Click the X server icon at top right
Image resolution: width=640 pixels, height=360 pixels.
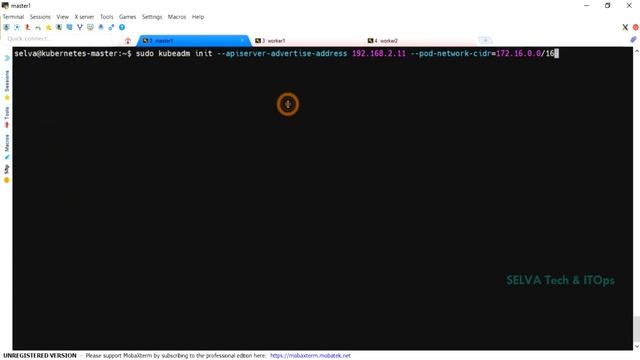click(x=625, y=27)
